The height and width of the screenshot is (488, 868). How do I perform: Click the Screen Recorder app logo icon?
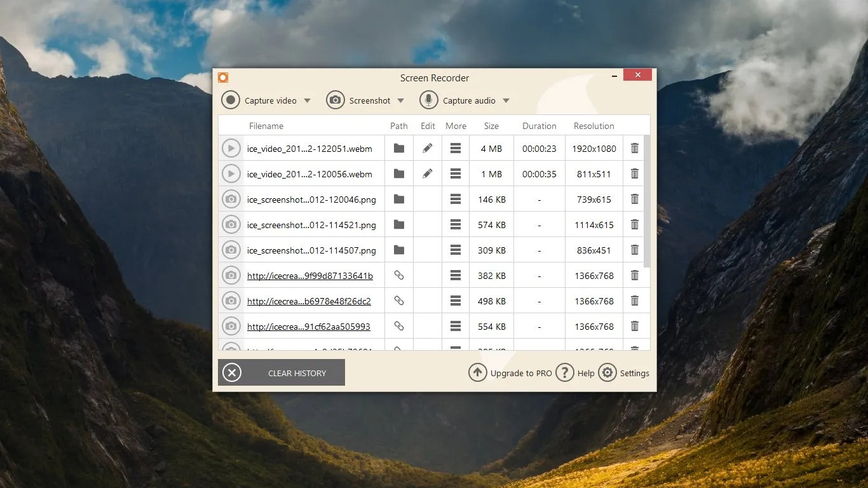(222, 78)
